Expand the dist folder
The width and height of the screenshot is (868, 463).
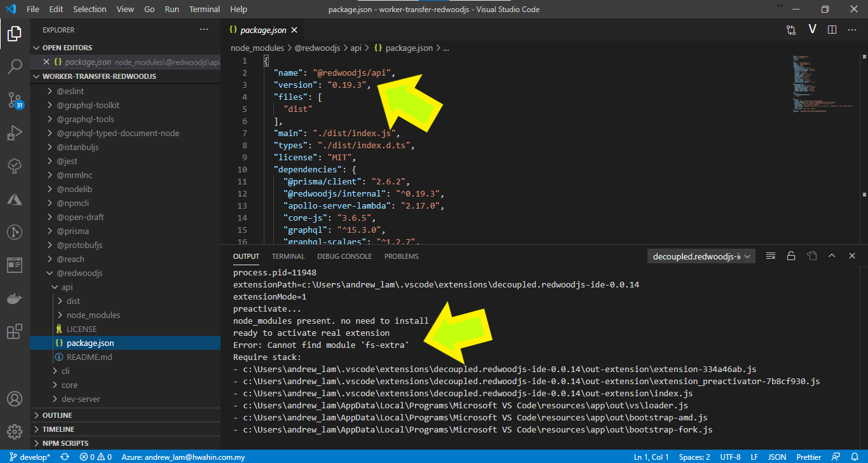point(125,301)
